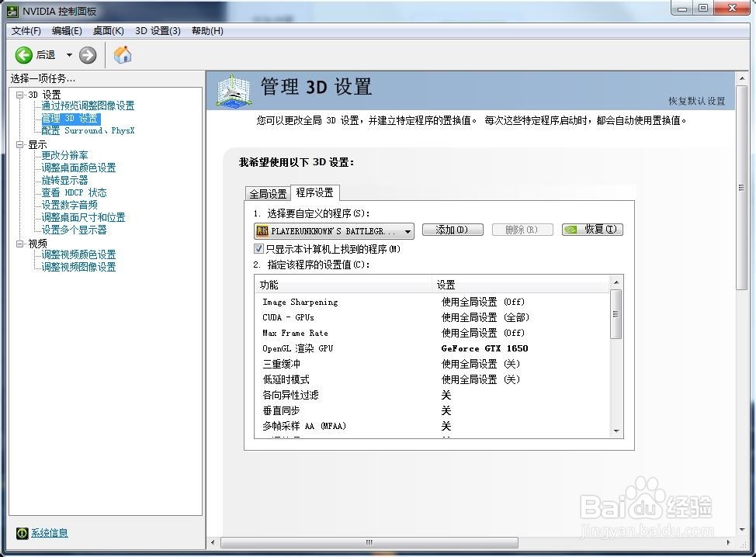This screenshot has height=557, width=756.
Task: Select the 各向异性过滤 setting row
Action: click(x=432, y=395)
